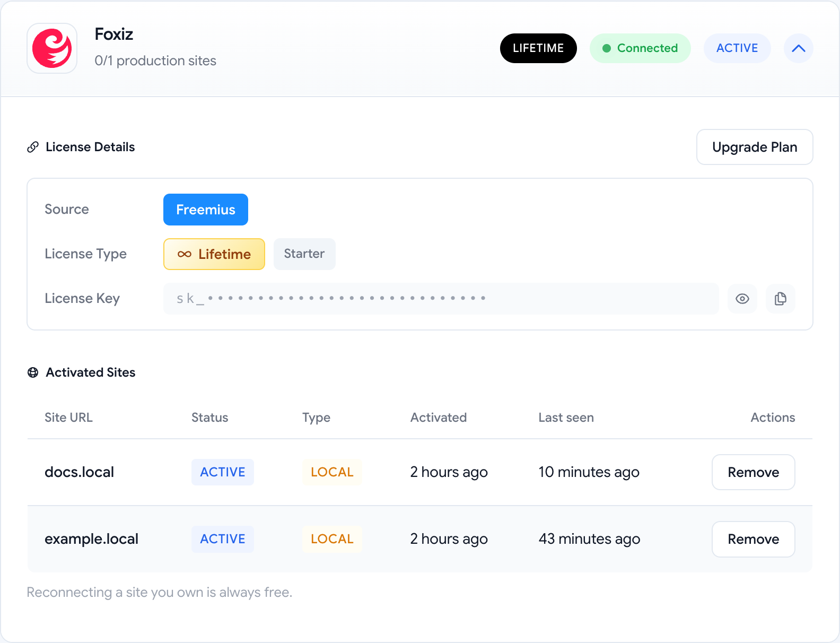Click the Site URL column header
The image size is (840, 643).
68,418
